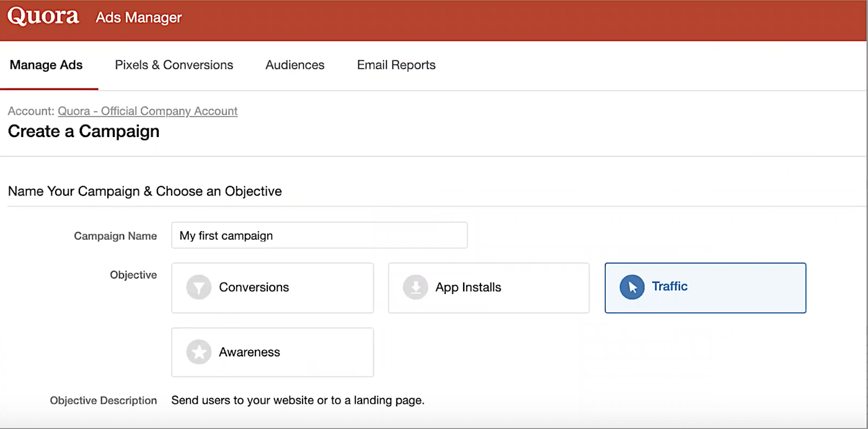
Task: Click the 'Account:' label text
Action: [32, 111]
